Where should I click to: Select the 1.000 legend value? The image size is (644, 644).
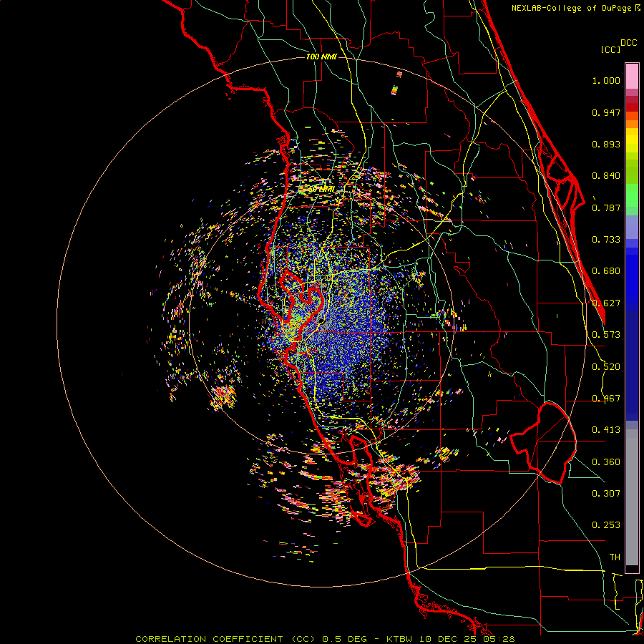(x=606, y=80)
